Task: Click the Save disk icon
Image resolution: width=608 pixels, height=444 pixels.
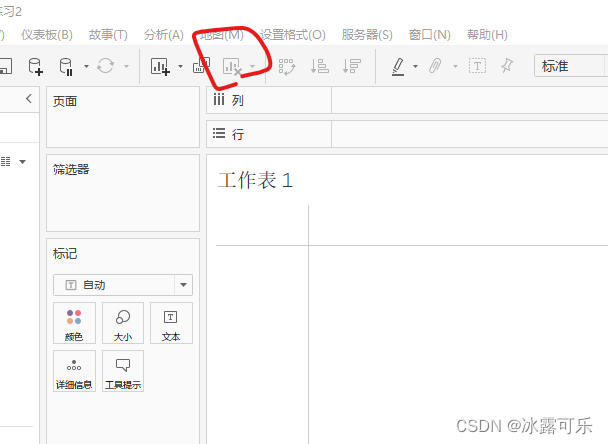Action: pyautogui.click(x=5, y=66)
